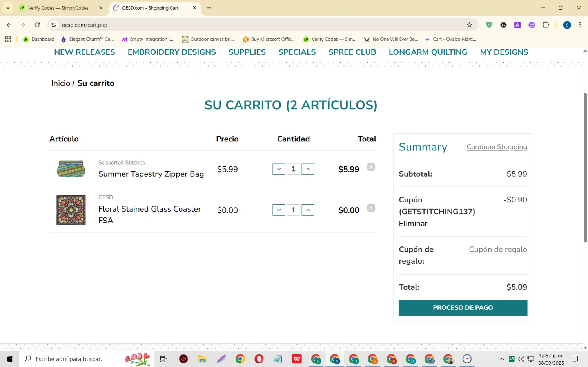This screenshot has width=588, height=367.
Task: Click quantity field for Summer Tapestry Zipper Bag
Action: [x=293, y=169]
